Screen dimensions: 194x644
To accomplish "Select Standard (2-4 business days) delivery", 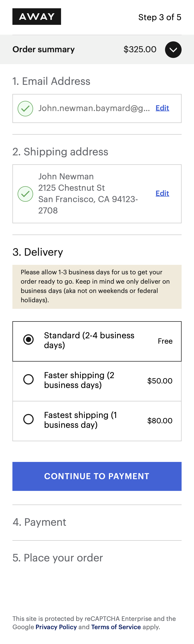I will pyautogui.click(x=28, y=340).
